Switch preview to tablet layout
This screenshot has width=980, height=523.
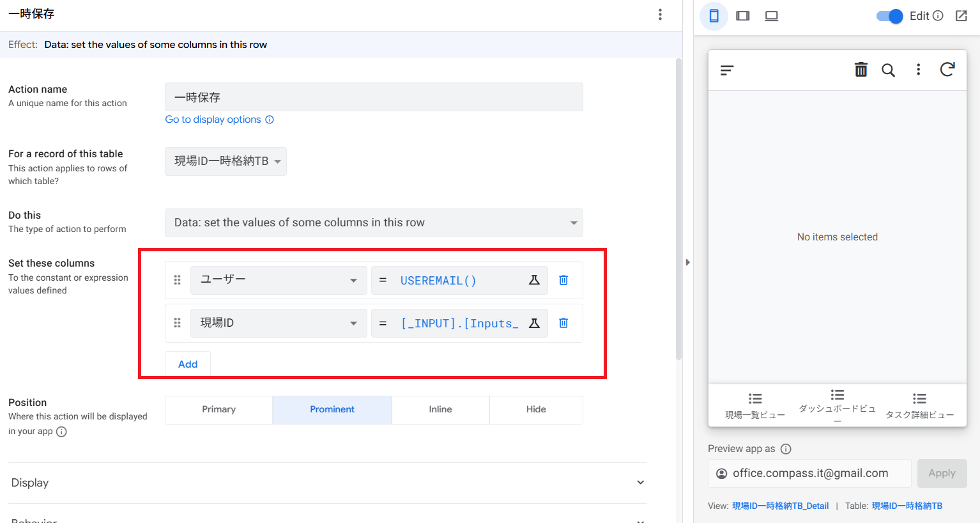(x=743, y=16)
